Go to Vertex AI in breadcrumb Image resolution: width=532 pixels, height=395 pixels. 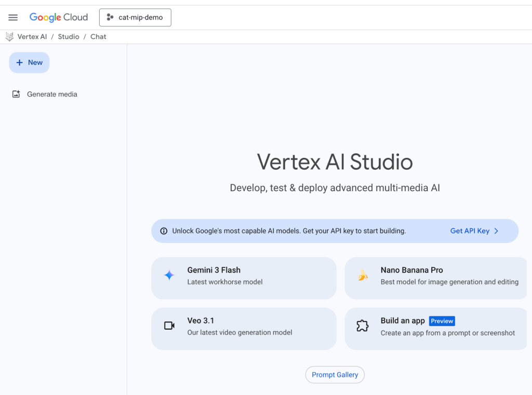tap(32, 37)
